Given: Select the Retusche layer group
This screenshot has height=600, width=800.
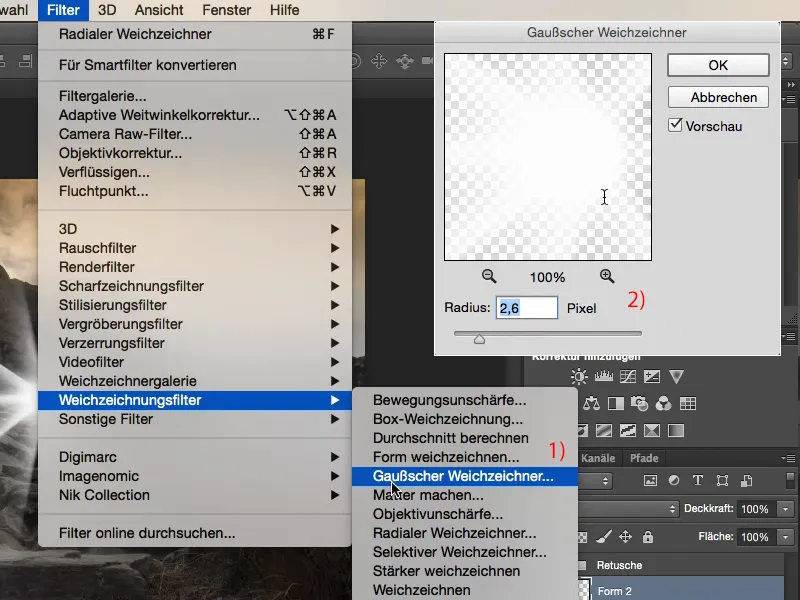Looking at the screenshot, I should point(681,565).
